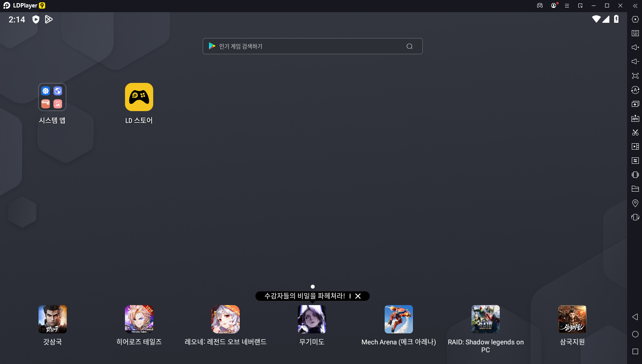The height and width of the screenshot is (364, 642).
Task: Take a screenshot with the scissors icon
Action: pyautogui.click(x=635, y=132)
